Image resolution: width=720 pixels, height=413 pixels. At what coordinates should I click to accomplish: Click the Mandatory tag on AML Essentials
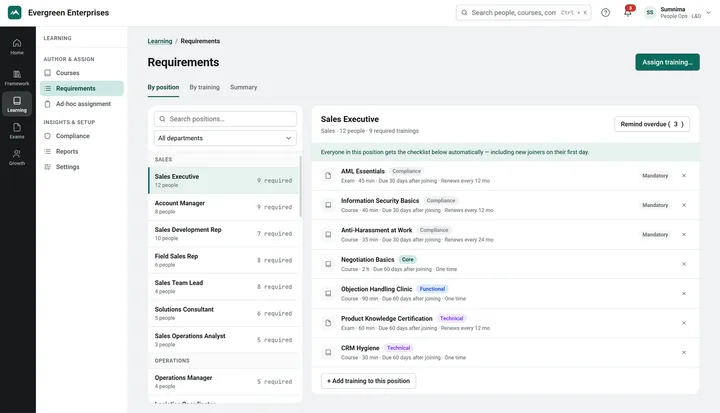pos(655,175)
